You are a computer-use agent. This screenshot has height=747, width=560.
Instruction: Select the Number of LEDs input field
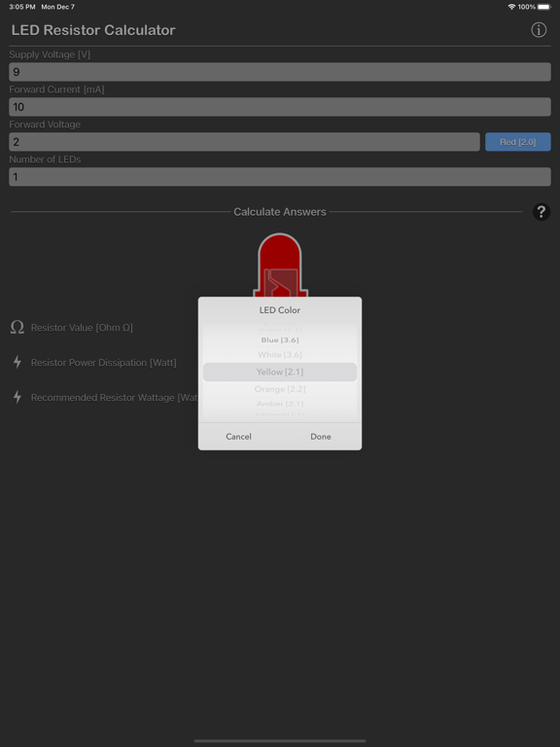coord(280,177)
